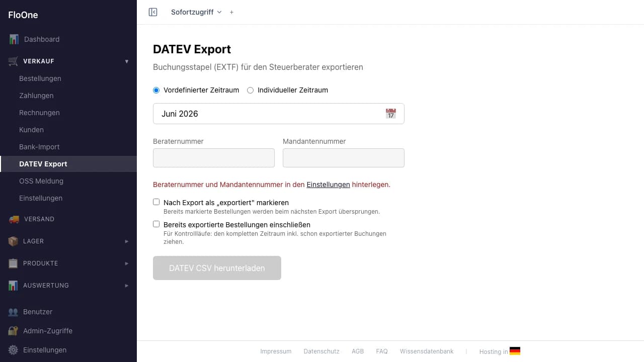Enable Nach Export als exportiert markieren

[156, 202]
